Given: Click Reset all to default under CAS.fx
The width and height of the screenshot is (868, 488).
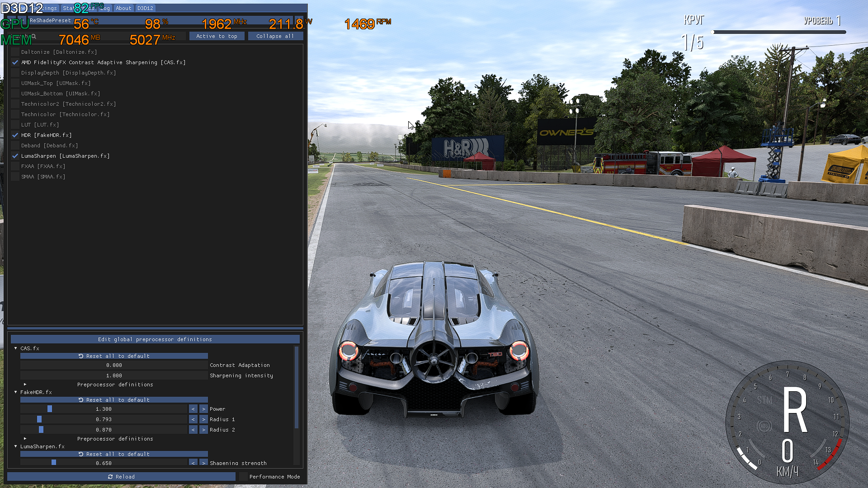Looking at the screenshot, I should [114, 356].
